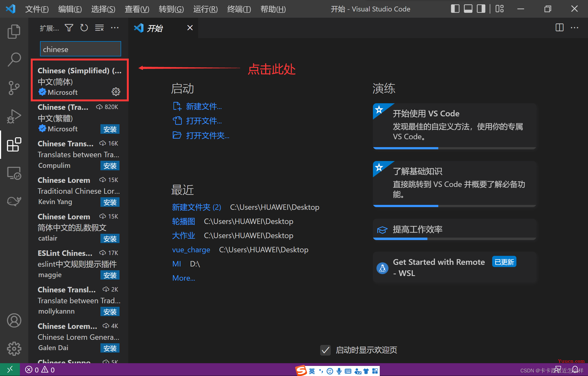This screenshot has width=588, height=376.
Task: Click the notifications bell in status bar
Action: pos(575,369)
